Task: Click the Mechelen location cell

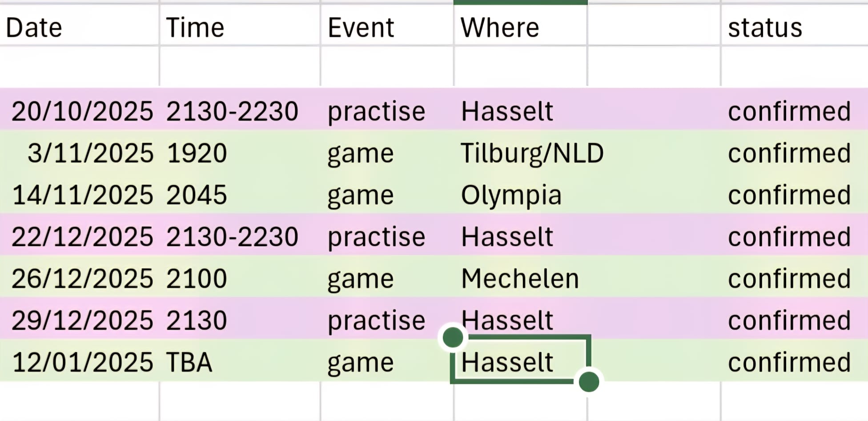Action: [x=520, y=278]
